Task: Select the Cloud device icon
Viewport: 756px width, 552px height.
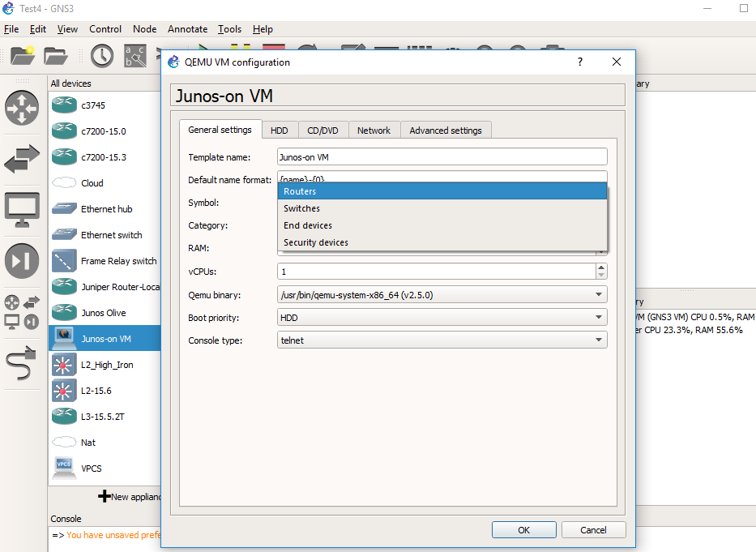Action: pos(64,183)
